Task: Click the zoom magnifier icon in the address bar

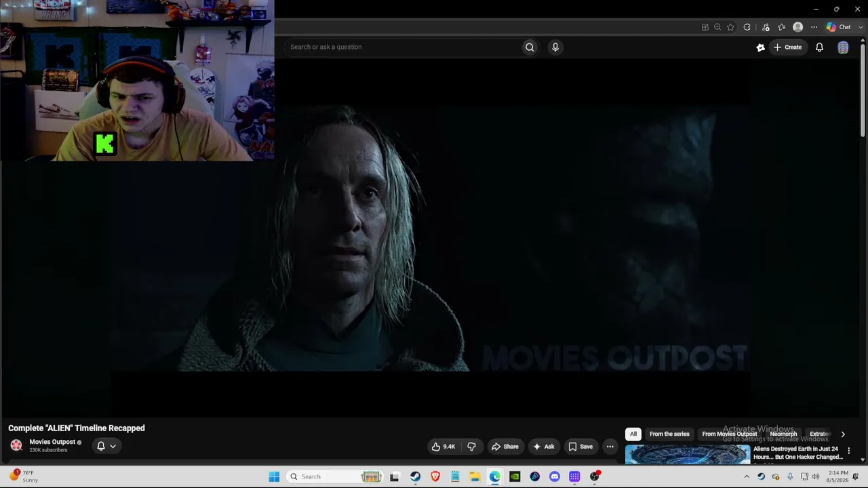Action: tap(717, 27)
